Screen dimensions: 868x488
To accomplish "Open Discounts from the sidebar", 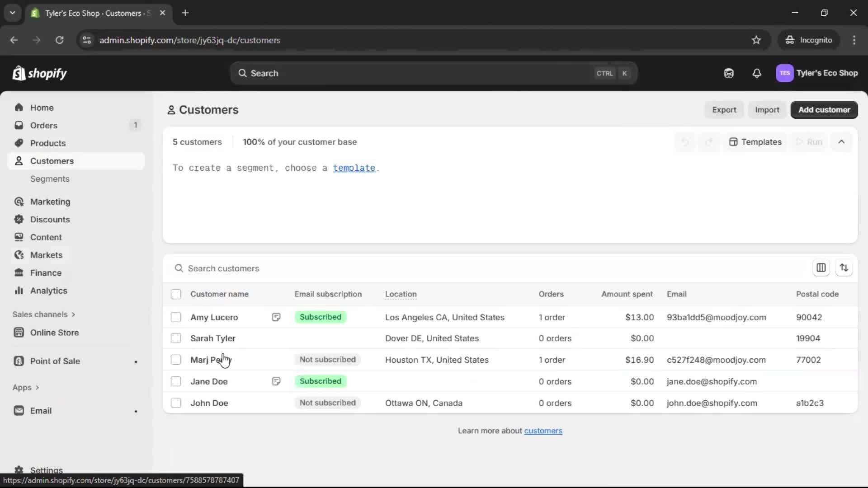I will pyautogui.click(x=50, y=219).
